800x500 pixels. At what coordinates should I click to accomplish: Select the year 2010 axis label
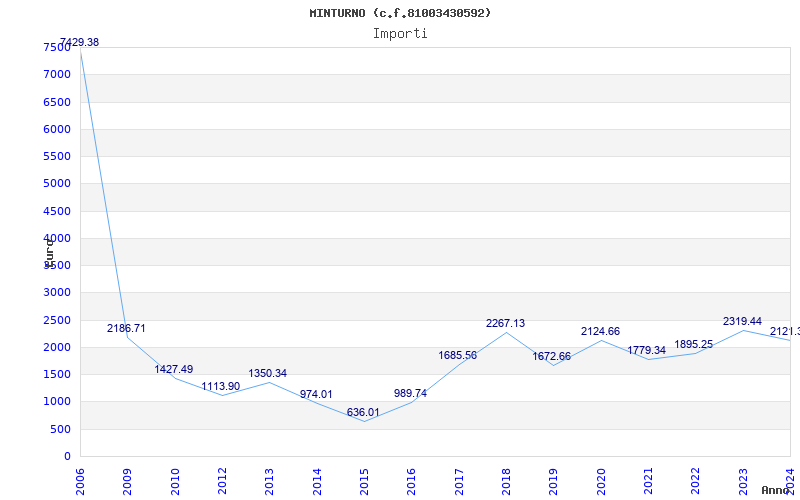tap(175, 482)
